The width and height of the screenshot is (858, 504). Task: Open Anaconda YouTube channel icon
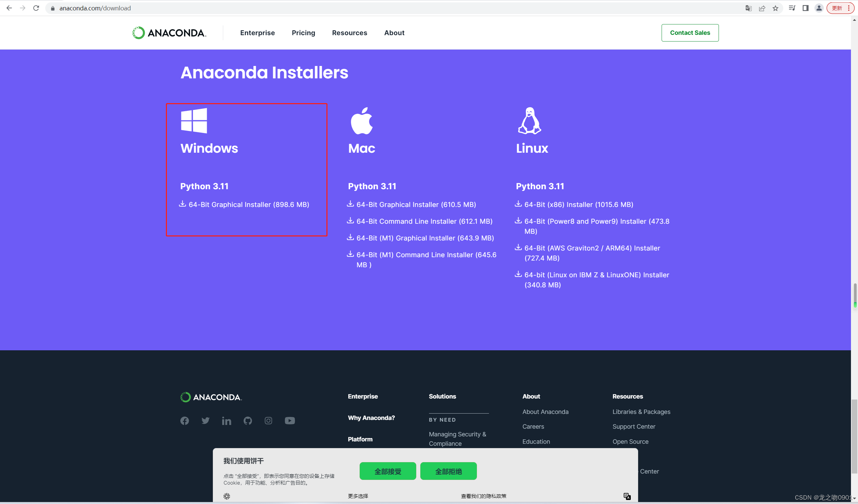pos(290,421)
